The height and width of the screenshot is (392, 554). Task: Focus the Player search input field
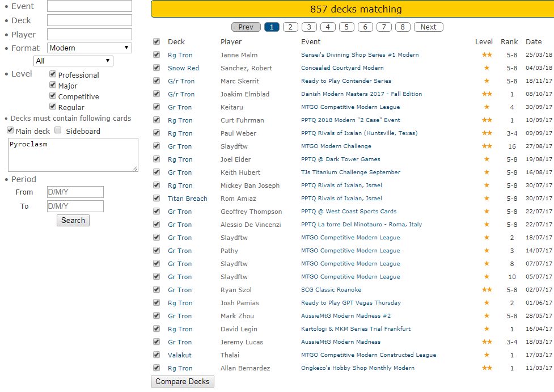(89, 34)
